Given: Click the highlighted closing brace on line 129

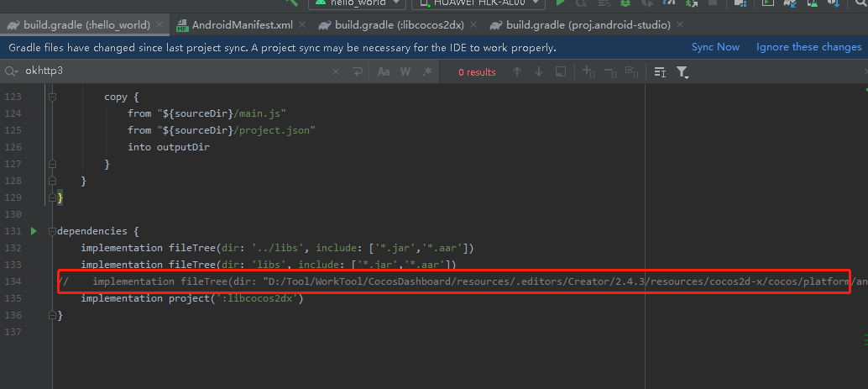Looking at the screenshot, I should pyautogui.click(x=60, y=197).
